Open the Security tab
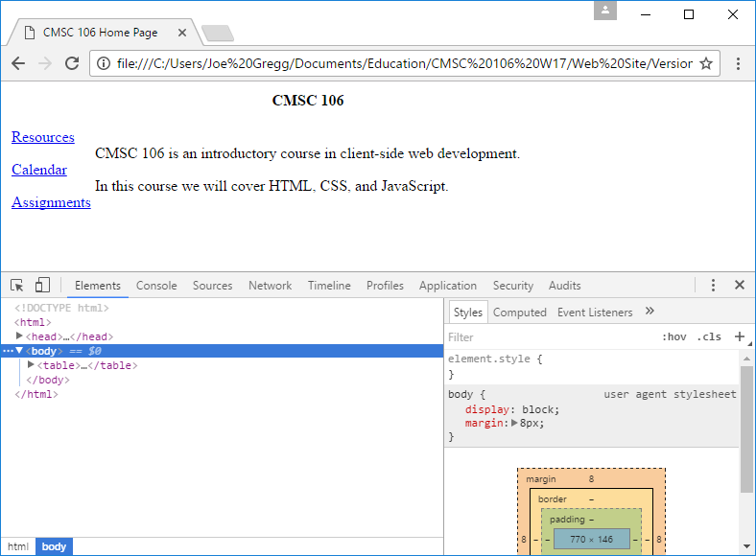The width and height of the screenshot is (756, 556). click(x=513, y=286)
